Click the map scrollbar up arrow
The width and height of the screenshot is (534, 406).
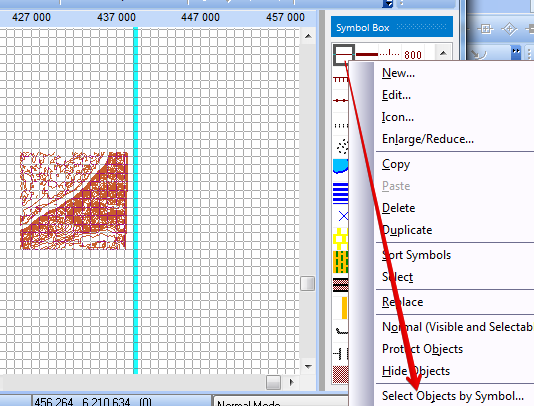pyautogui.click(x=308, y=36)
